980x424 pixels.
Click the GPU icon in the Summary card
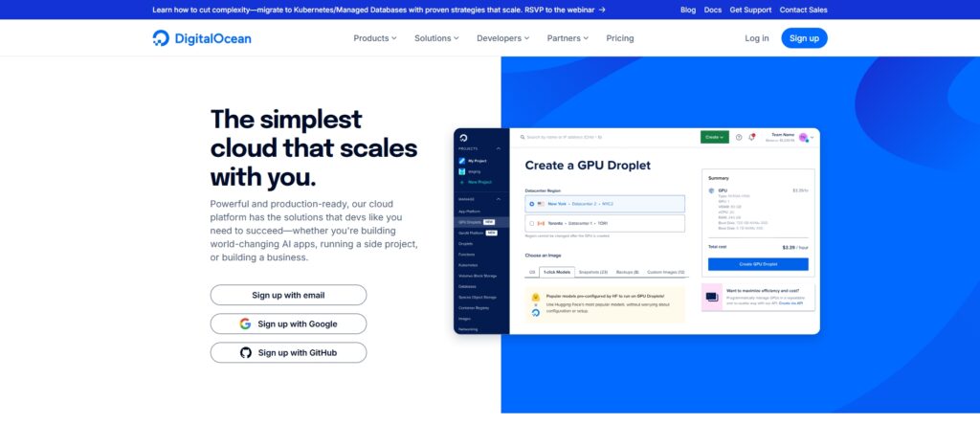711,190
